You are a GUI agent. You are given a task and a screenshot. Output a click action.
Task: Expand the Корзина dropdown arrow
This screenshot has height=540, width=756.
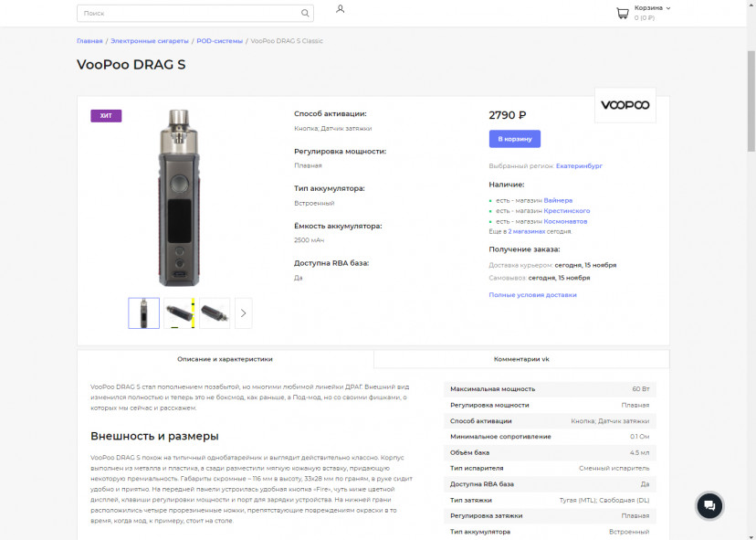click(668, 8)
